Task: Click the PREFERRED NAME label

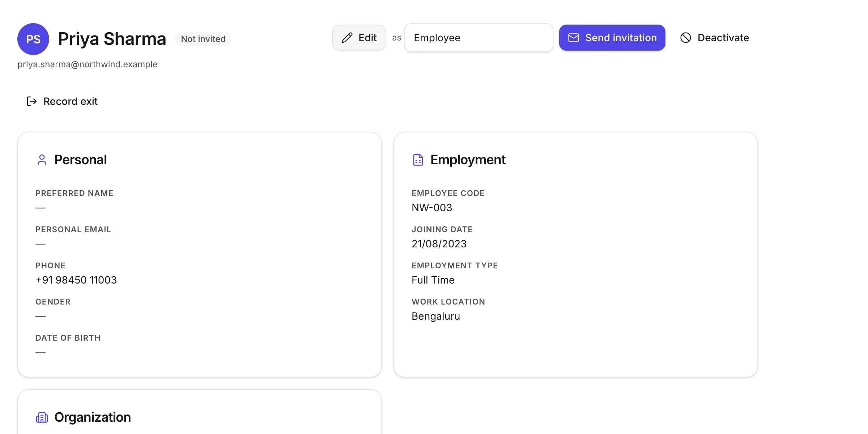Action: pyautogui.click(x=75, y=193)
